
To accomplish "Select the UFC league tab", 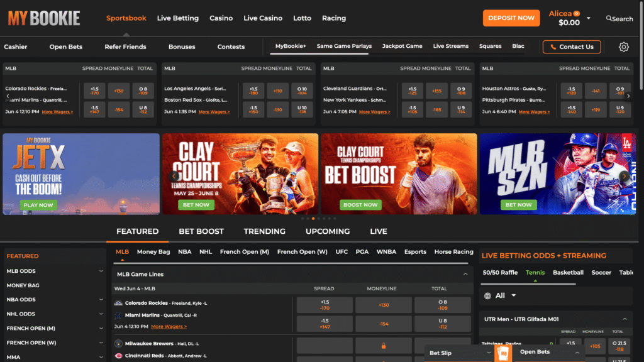I will click(341, 252).
